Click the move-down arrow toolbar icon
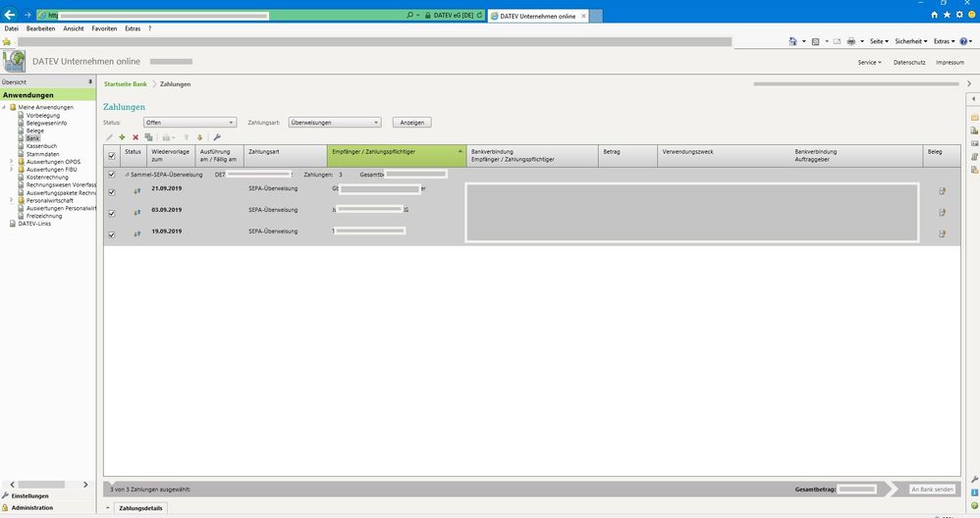Viewport: 980px width, 518px height. [x=200, y=137]
